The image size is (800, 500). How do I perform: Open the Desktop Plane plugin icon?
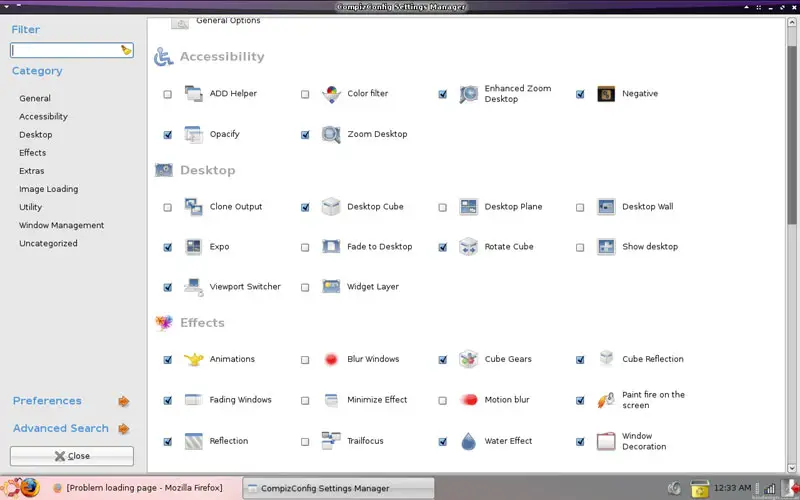468,207
